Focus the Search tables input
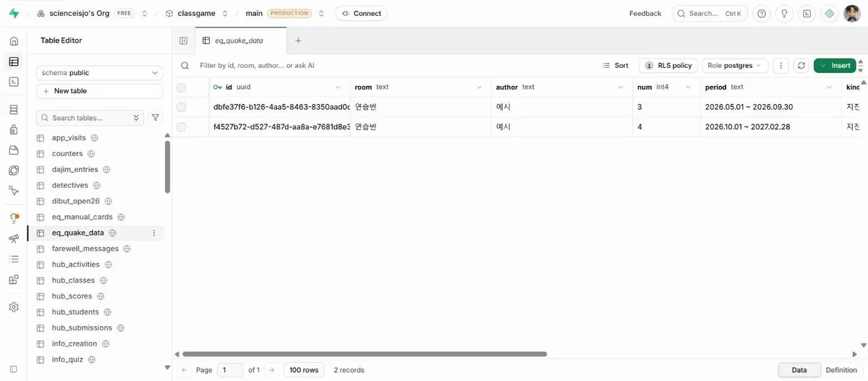The width and height of the screenshot is (868, 381). 90,118
